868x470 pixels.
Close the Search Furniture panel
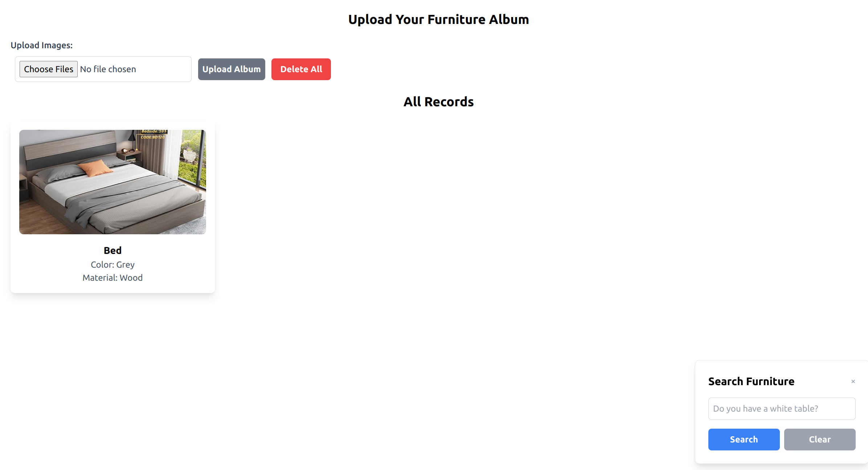click(x=853, y=382)
